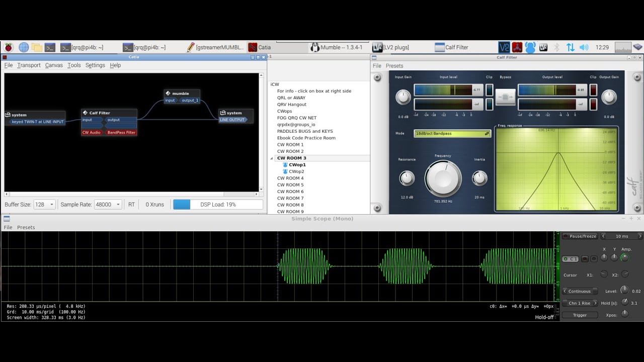Viewport: 644px width, 362px height.
Task: Click the volume speaker tray icon
Action: coord(584,47)
